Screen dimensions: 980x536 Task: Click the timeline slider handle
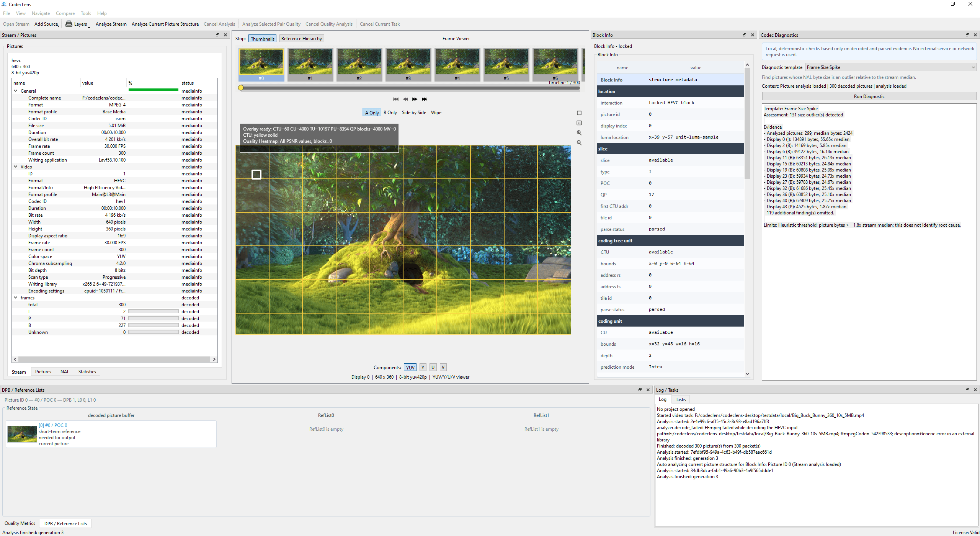[241, 88]
